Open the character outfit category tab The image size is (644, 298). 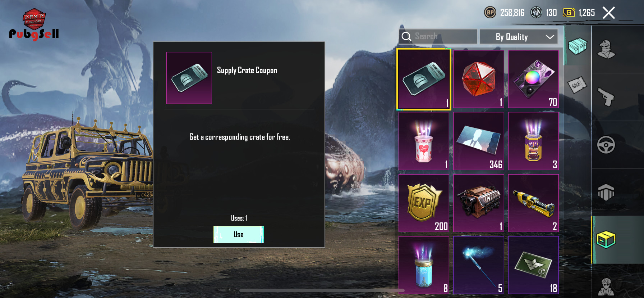(606, 49)
